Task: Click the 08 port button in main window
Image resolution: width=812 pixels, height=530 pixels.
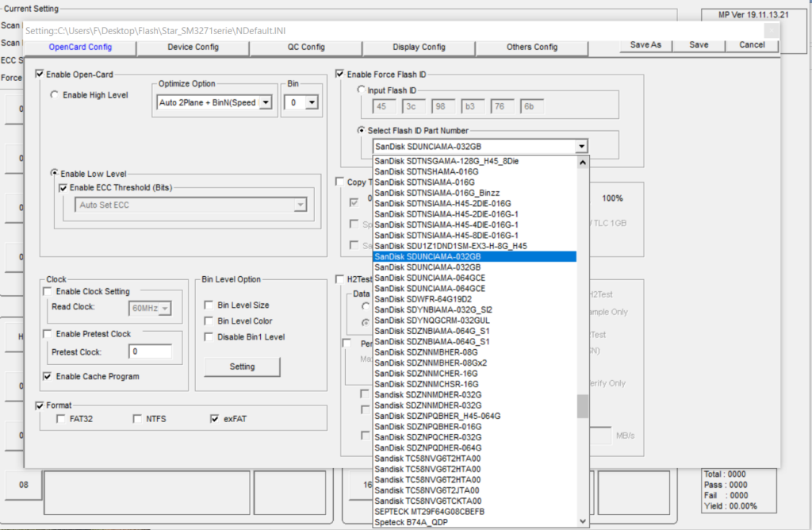Action: coord(24,485)
